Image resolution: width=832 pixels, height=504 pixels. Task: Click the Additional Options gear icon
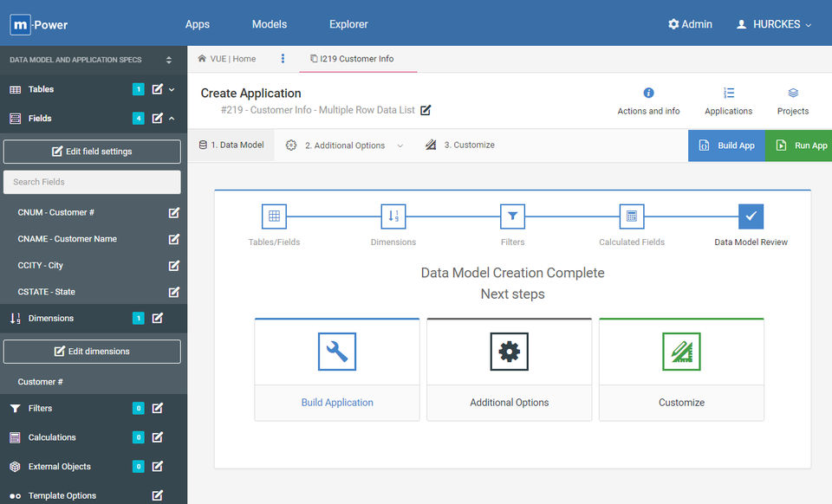(x=510, y=352)
